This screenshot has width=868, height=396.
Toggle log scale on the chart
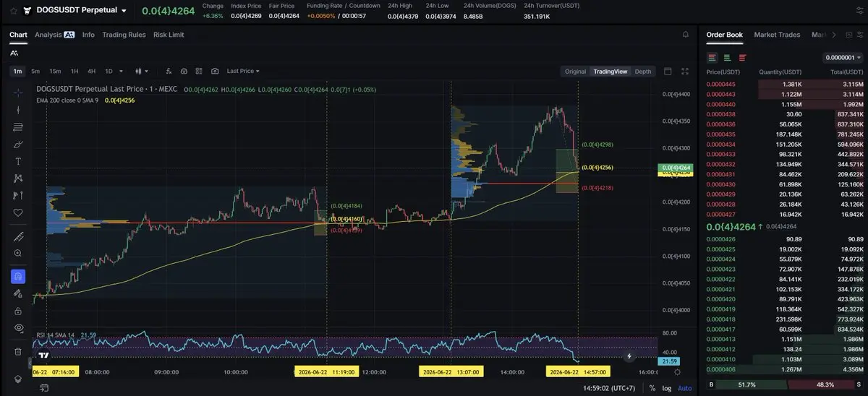[667, 388]
